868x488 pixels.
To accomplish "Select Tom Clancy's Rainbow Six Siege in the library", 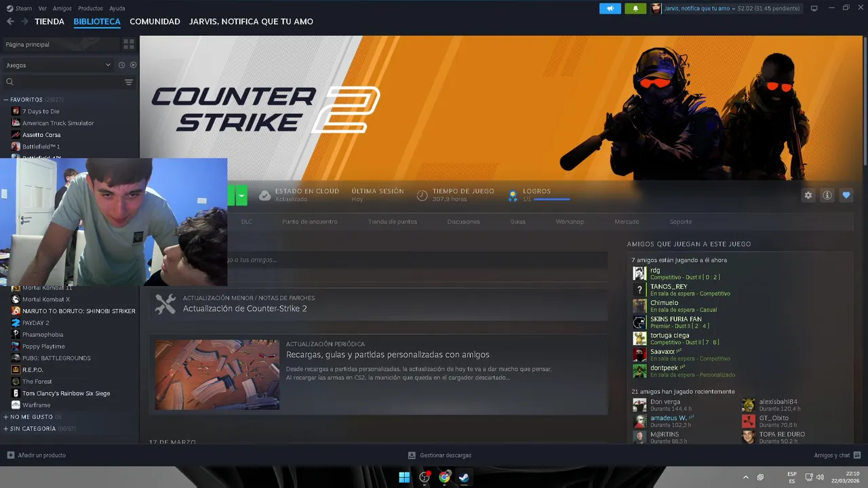I will [66, 393].
